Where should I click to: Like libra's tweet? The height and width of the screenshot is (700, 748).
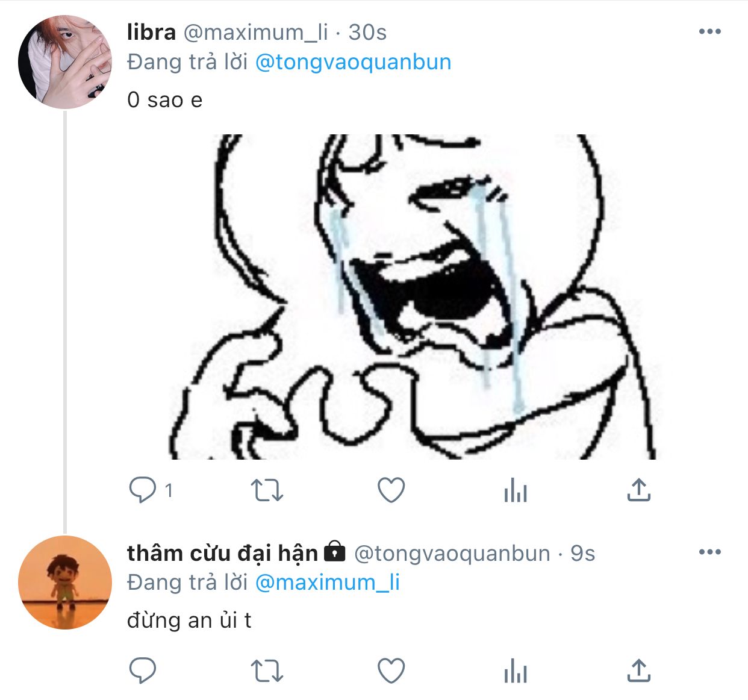tap(391, 490)
